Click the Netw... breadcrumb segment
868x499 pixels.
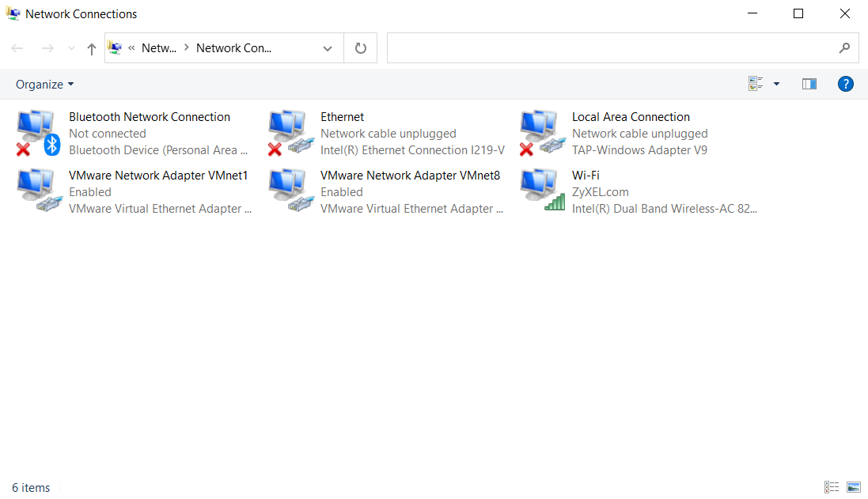point(159,48)
